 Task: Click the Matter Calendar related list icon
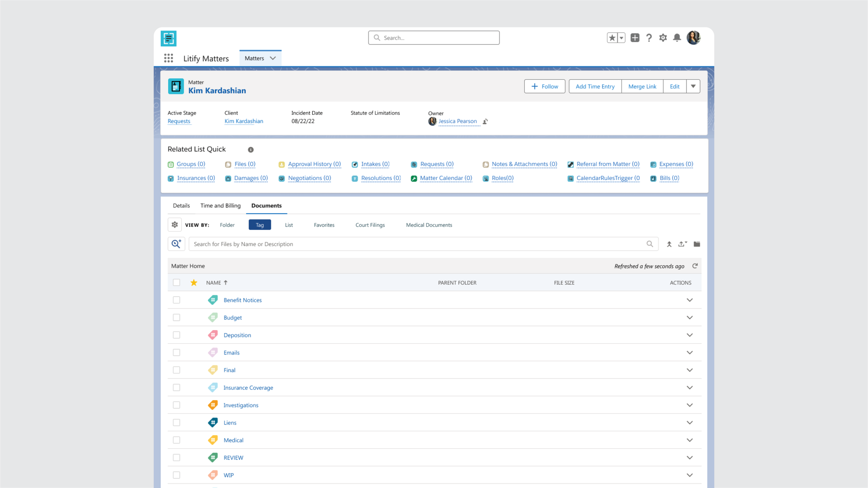point(414,178)
